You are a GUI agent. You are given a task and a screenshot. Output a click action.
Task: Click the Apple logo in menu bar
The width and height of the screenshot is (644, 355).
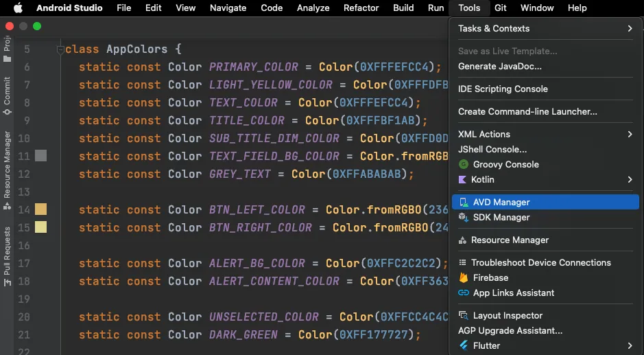18,8
